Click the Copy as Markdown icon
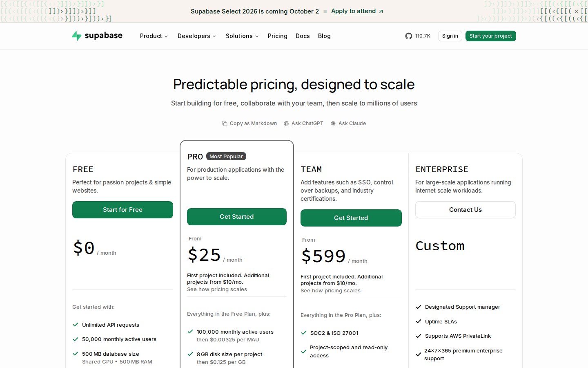Screen dimensions: 588x368 225,123
